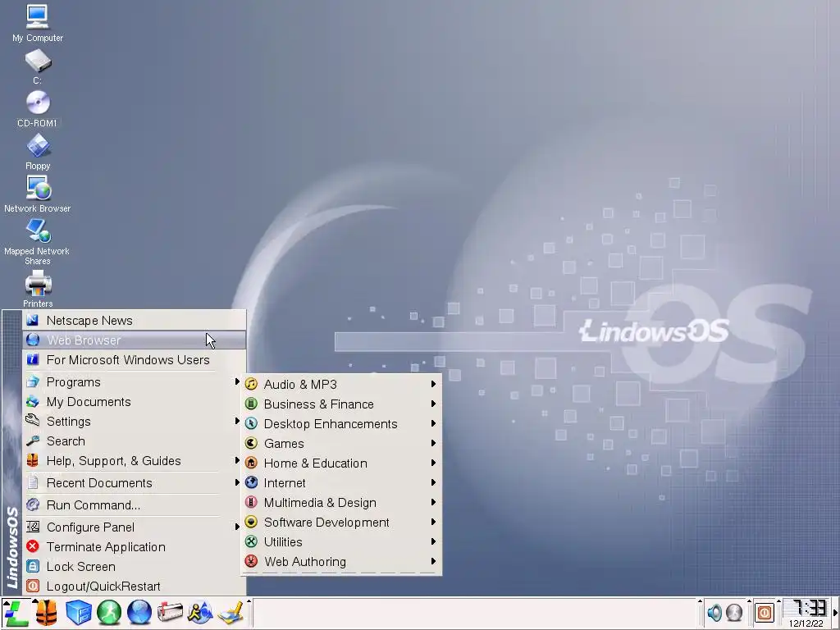The width and height of the screenshot is (840, 630).
Task: Open the CD-ROM1 desktop icon
Action: pos(38,109)
